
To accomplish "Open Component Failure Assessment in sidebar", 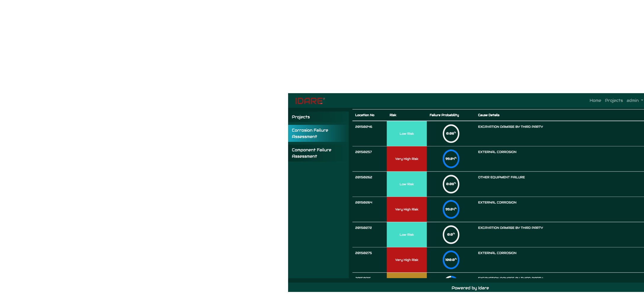I will [x=318, y=153].
